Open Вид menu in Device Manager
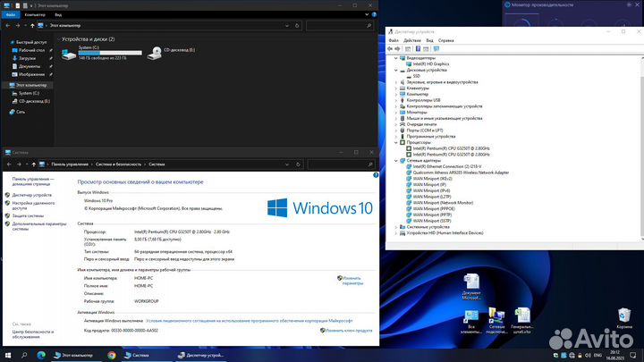Screen dimensions: 644x362 click(429, 40)
